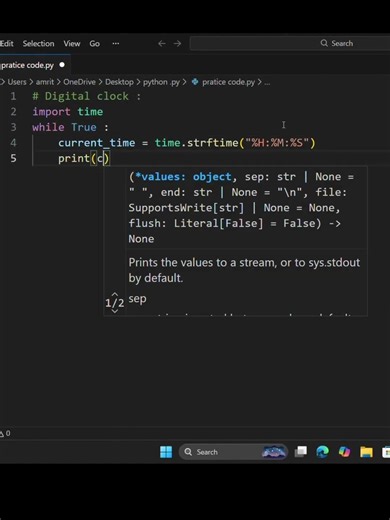390x520 pixels.
Task: Open Windows Start menu
Action: coord(166,452)
